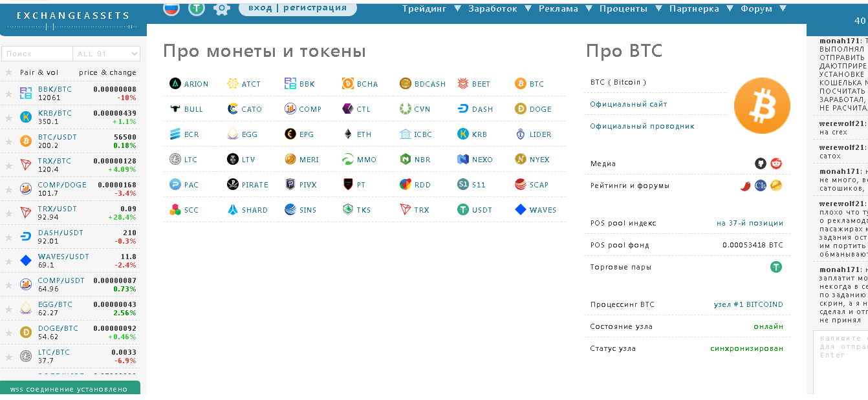Screen dimensions: 868x400
Task: Open the Официальный сайт link
Action: pyautogui.click(x=629, y=104)
